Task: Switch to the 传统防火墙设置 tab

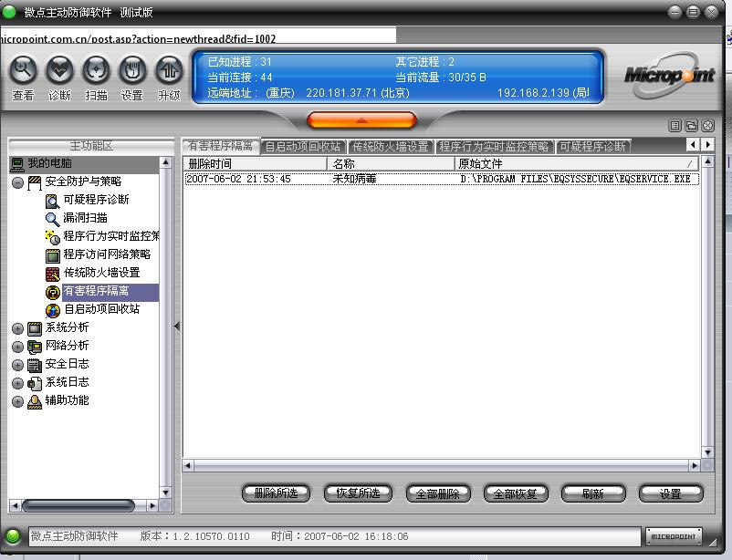Action: click(391, 147)
